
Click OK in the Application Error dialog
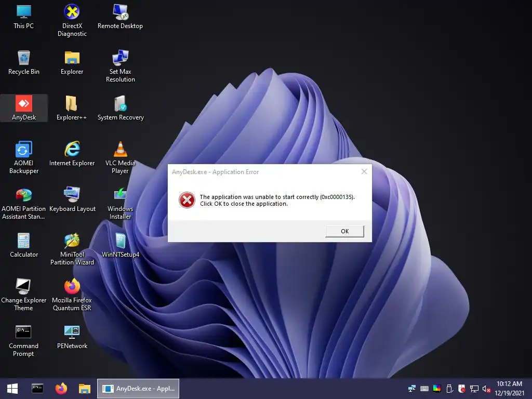[x=344, y=231]
